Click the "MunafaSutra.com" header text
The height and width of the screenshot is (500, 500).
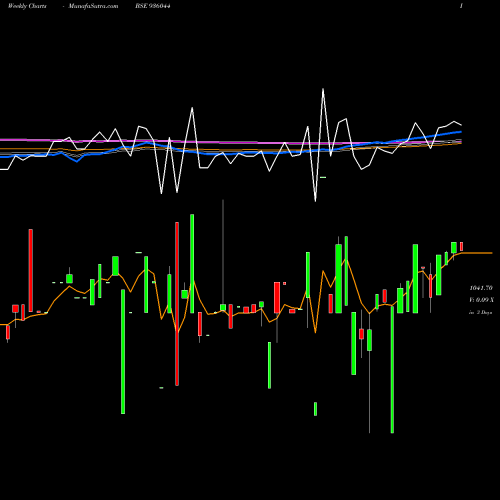[93, 6]
